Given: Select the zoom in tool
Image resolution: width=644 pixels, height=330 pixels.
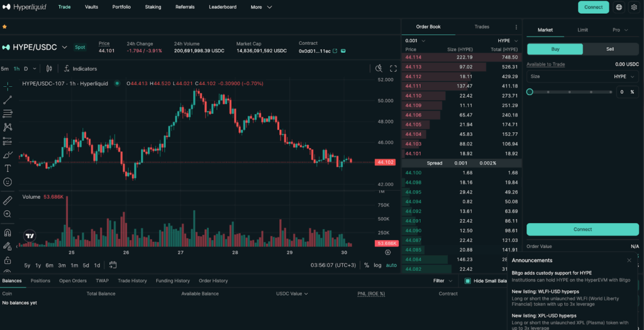Looking at the screenshot, I should [8, 214].
